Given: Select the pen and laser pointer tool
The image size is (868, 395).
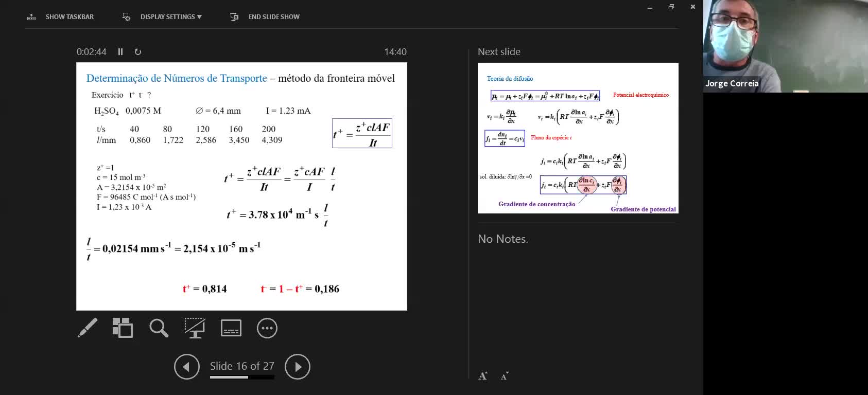Looking at the screenshot, I should coord(88,328).
